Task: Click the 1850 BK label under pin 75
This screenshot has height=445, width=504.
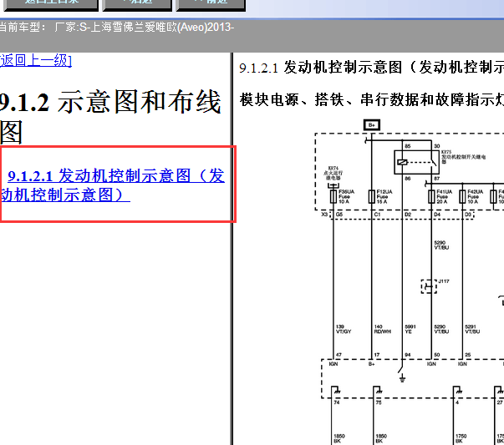Action: [x=381, y=438]
